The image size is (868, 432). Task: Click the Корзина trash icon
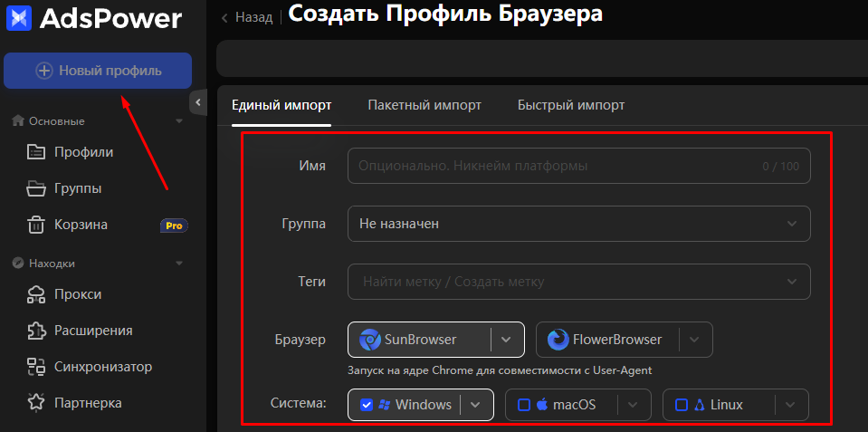click(36, 225)
